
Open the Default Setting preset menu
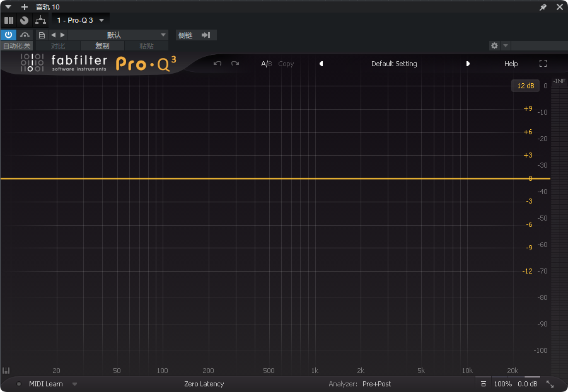[x=394, y=64]
